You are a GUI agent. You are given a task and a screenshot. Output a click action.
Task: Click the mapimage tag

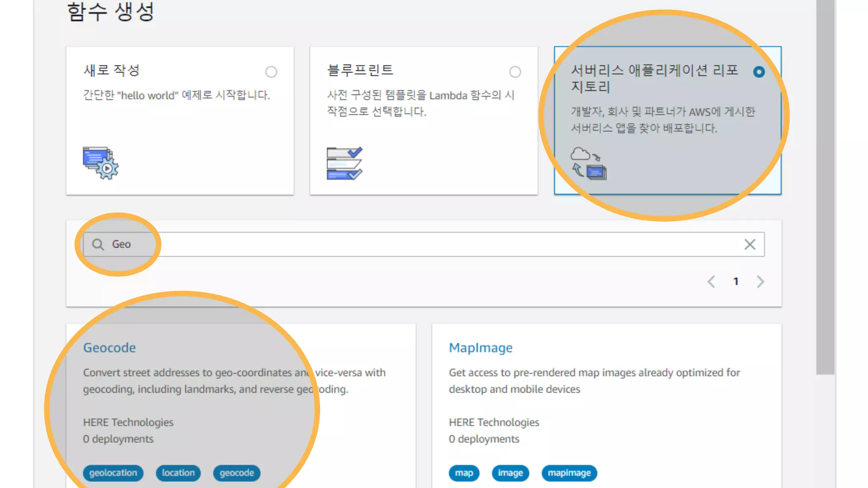(569, 473)
